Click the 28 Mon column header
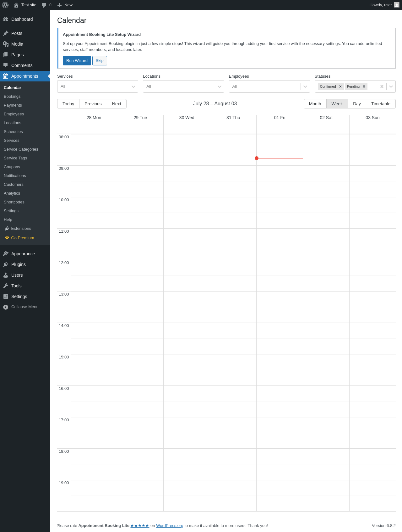 click(94, 118)
